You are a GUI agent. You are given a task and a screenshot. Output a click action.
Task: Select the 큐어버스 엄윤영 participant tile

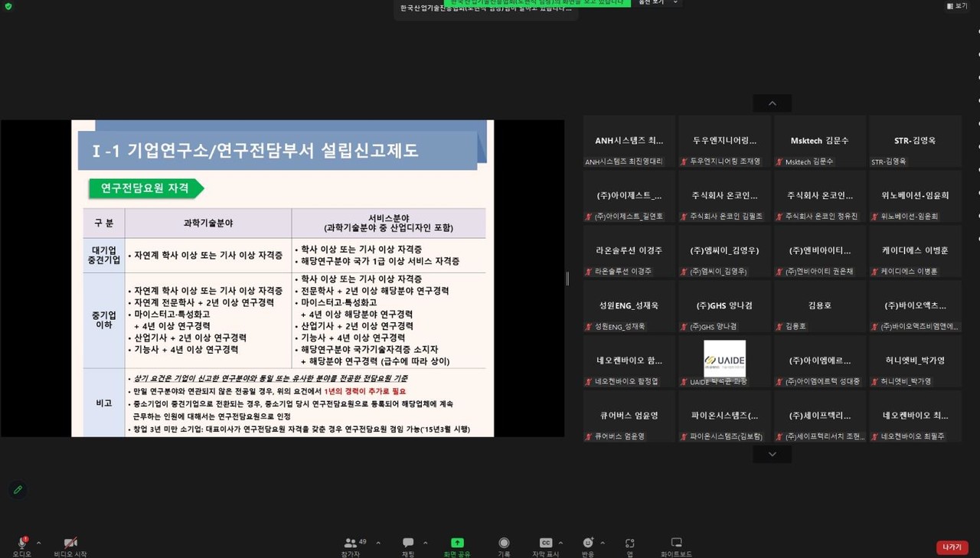pyautogui.click(x=629, y=416)
